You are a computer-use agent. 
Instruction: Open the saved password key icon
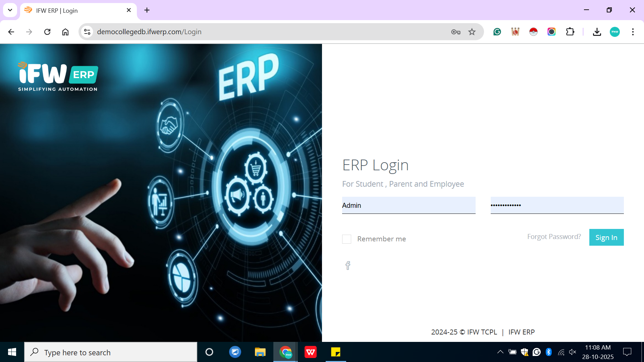coord(455,32)
